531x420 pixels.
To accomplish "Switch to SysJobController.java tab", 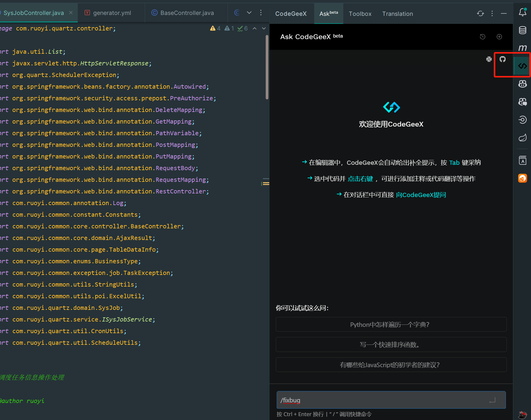I will pyautogui.click(x=33, y=13).
